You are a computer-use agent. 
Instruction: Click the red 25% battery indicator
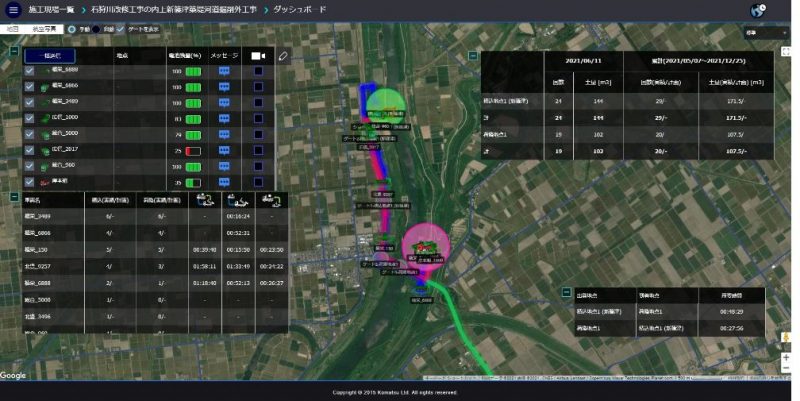tap(193, 151)
